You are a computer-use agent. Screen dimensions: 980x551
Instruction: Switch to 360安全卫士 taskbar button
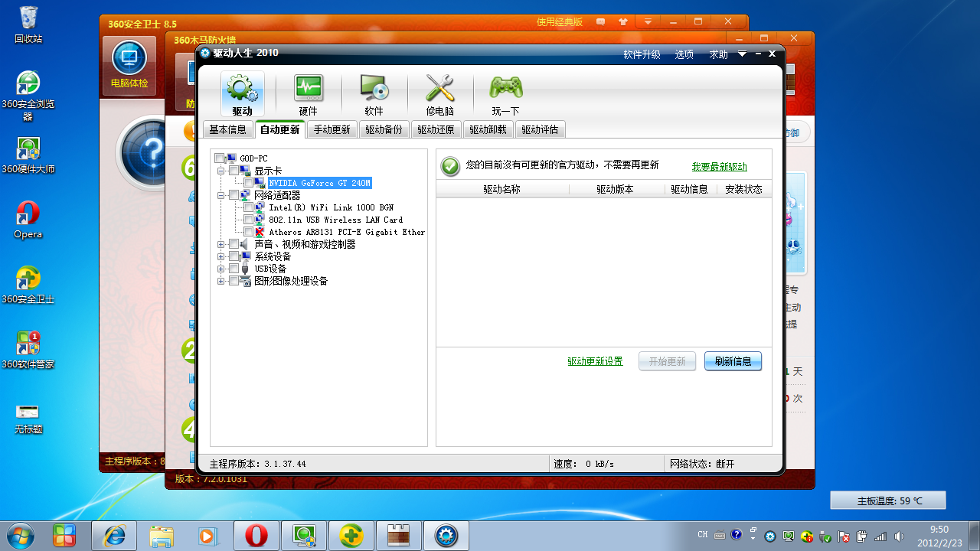[351, 536]
